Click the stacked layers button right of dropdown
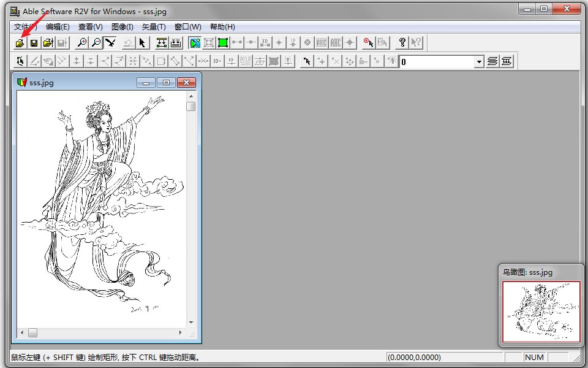Screen dimensions: 588x368 [x=492, y=61]
